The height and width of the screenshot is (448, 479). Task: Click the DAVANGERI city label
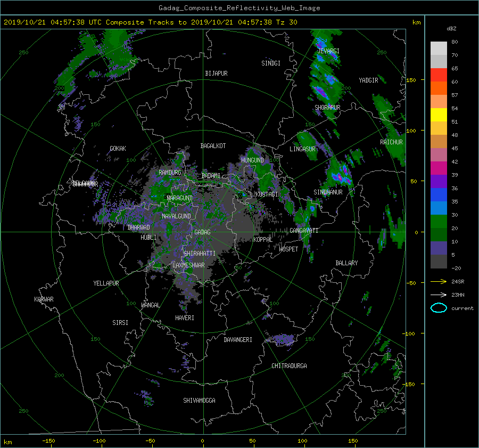point(238,340)
